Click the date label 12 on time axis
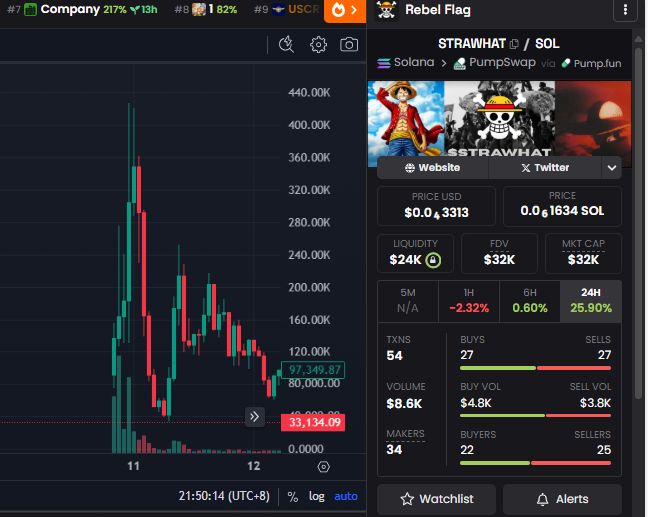Viewport: 648px width, 517px height. 253,466
